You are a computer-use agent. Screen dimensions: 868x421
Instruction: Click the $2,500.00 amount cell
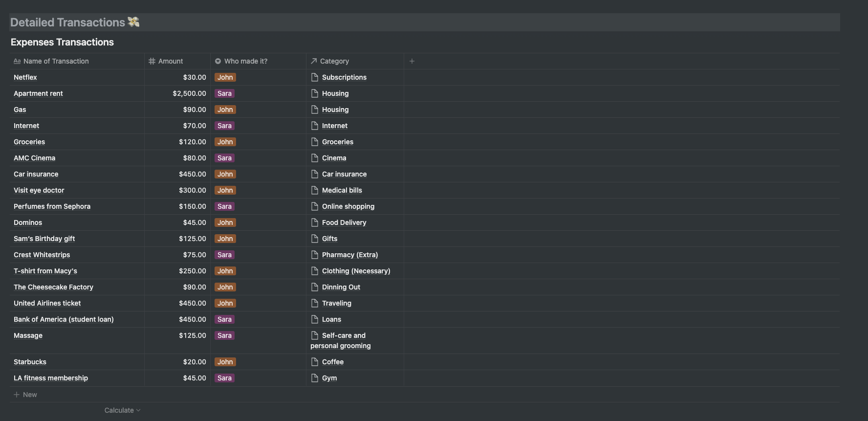click(x=189, y=93)
